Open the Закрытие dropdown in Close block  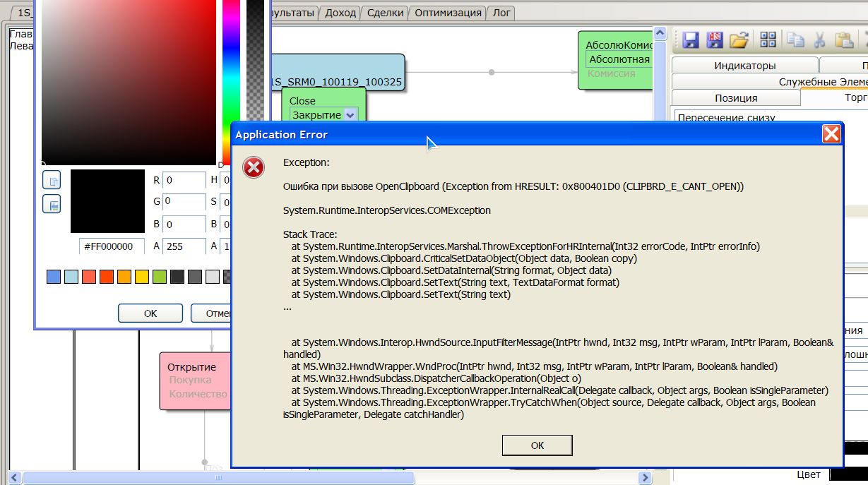351,114
